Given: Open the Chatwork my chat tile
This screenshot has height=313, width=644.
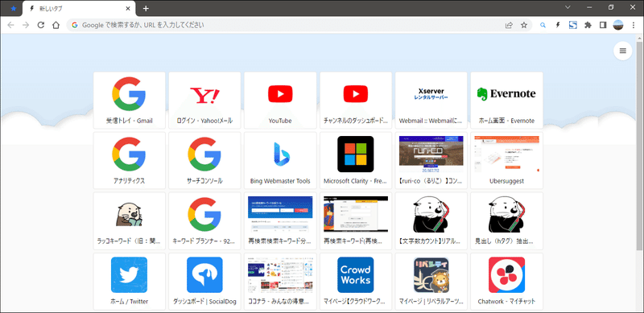Looking at the screenshot, I should pos(506,281).
